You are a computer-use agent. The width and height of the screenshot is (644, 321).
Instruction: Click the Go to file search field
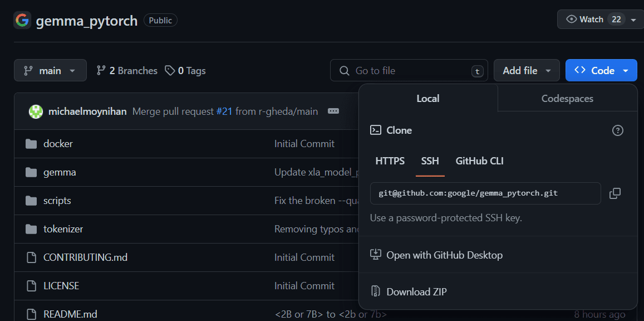click(409, 70)
